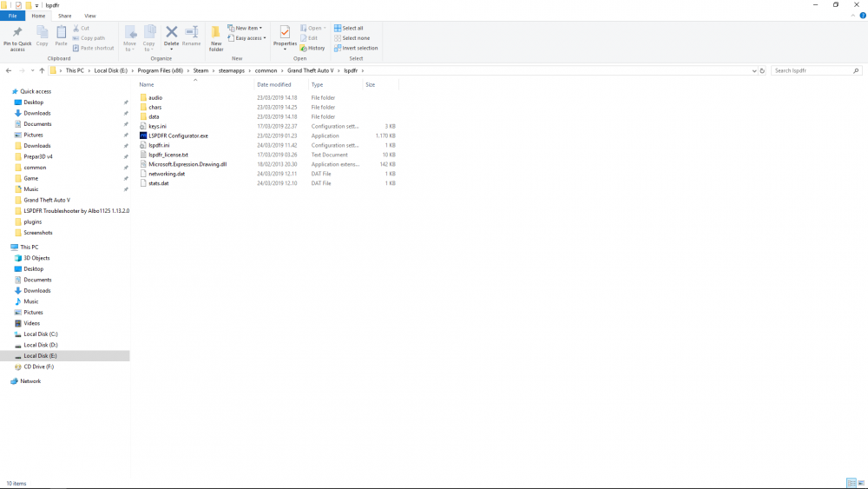Open Quick access in the sidebar

pos(36,91)
